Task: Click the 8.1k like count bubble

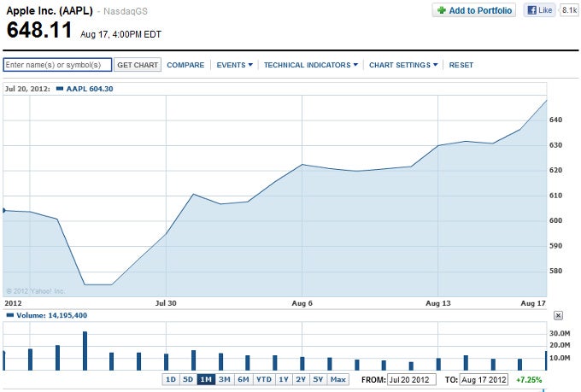Action: [x=569, y=10]
